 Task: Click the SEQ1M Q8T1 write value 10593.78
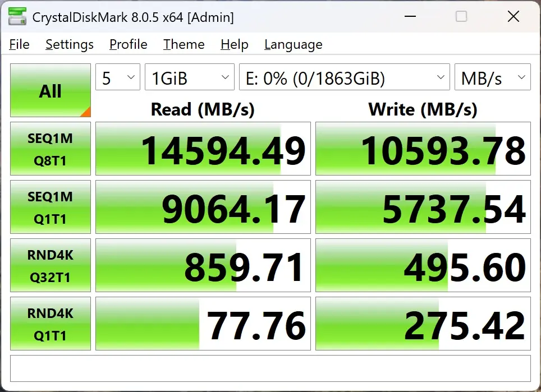[423, 149]
